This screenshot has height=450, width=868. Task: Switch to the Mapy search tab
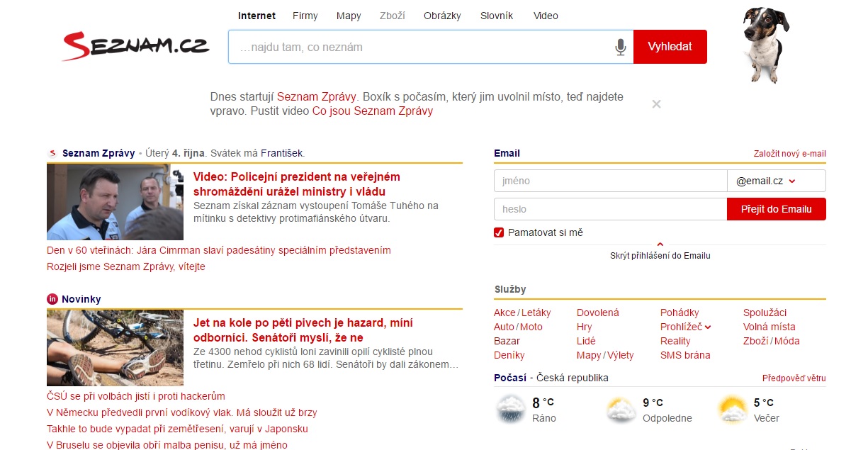[x=349, y=16]
